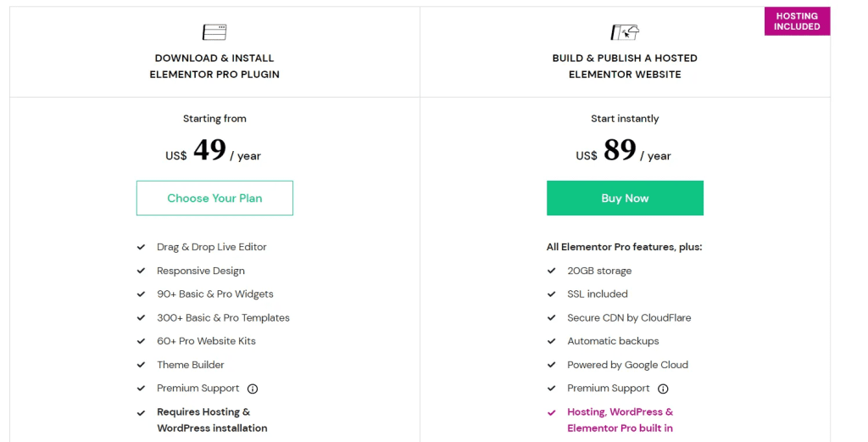
Task: Click checkmark next to Theme Builder
Action: 142,365
